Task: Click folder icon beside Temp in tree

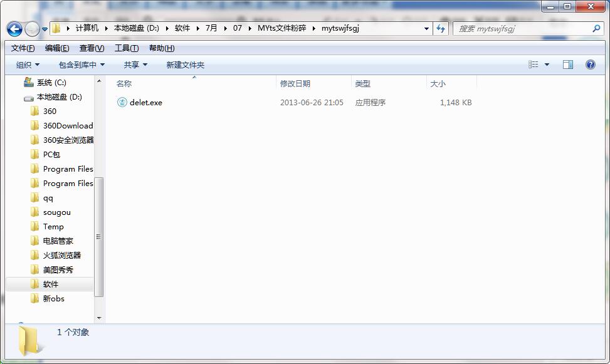Action: tap(34, 226)
